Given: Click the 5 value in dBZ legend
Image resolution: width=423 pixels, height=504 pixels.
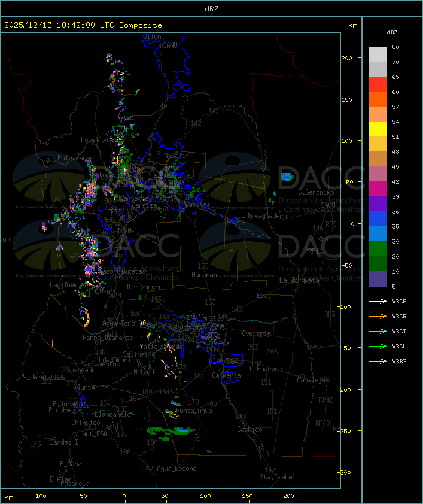Looking at the screenshot, I should tap(394, 286).
